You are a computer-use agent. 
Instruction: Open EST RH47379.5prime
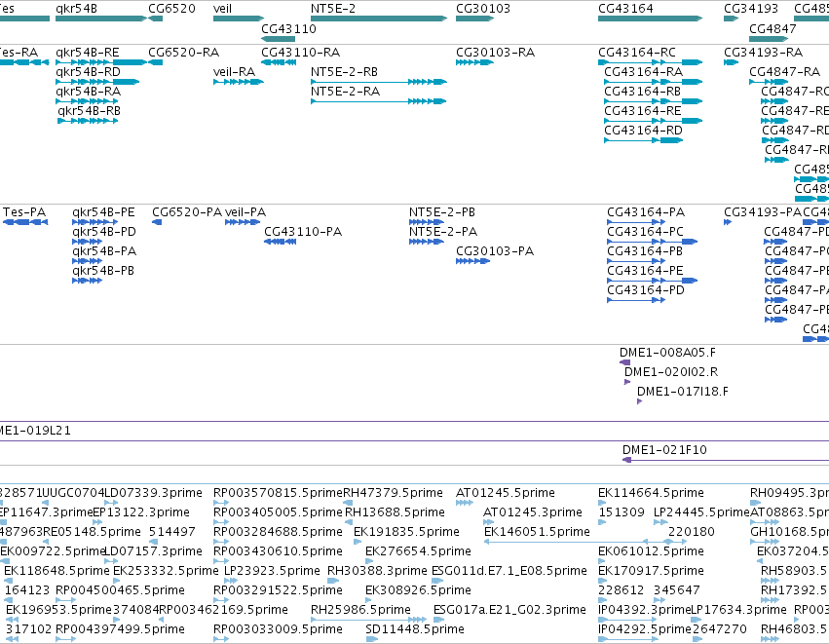pos(349,503)
